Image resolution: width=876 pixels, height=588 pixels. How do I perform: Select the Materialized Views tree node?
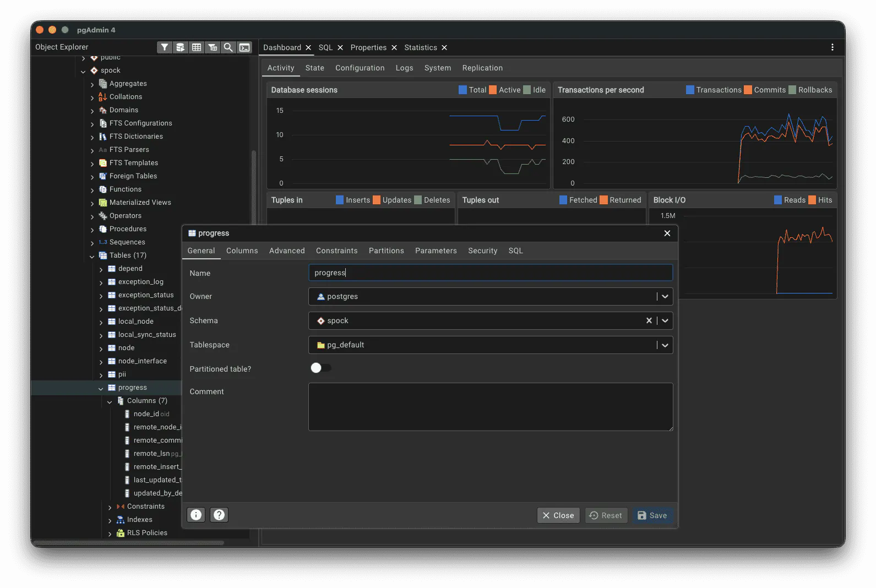pos(140,203)
